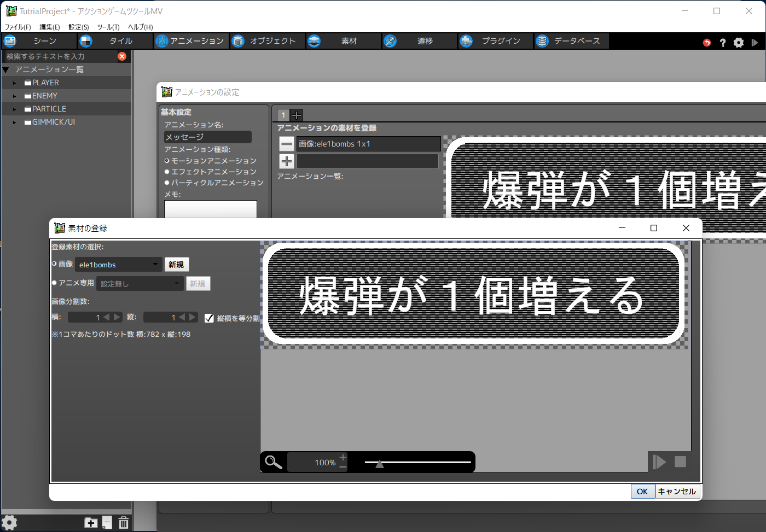Add material with plus button

tap(287, 161)
